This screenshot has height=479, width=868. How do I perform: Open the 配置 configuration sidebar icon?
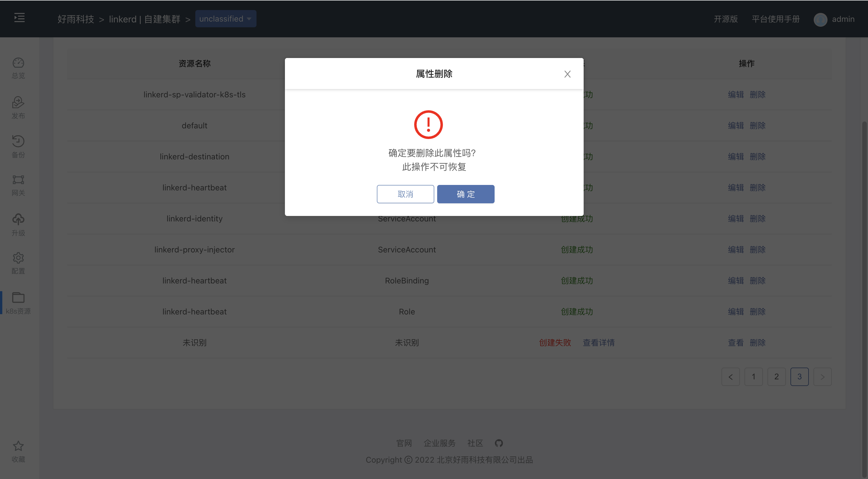coord(18,263)
